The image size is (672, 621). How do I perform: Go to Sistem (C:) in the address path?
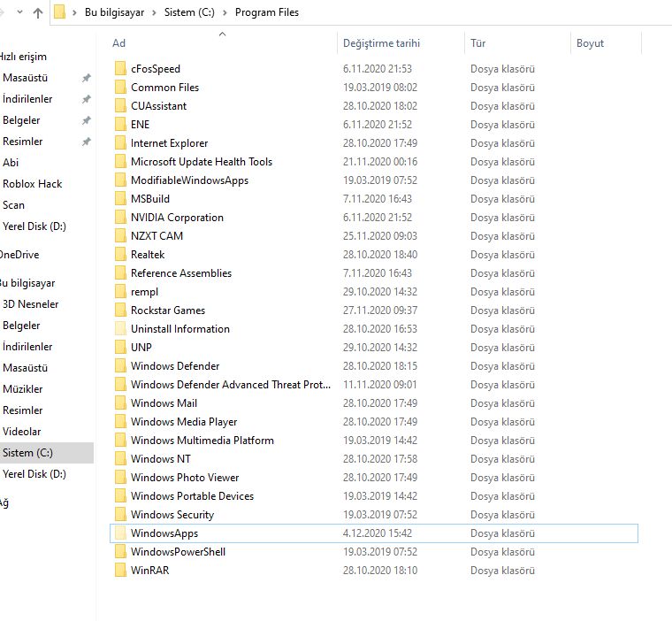(x=189, y=12)
